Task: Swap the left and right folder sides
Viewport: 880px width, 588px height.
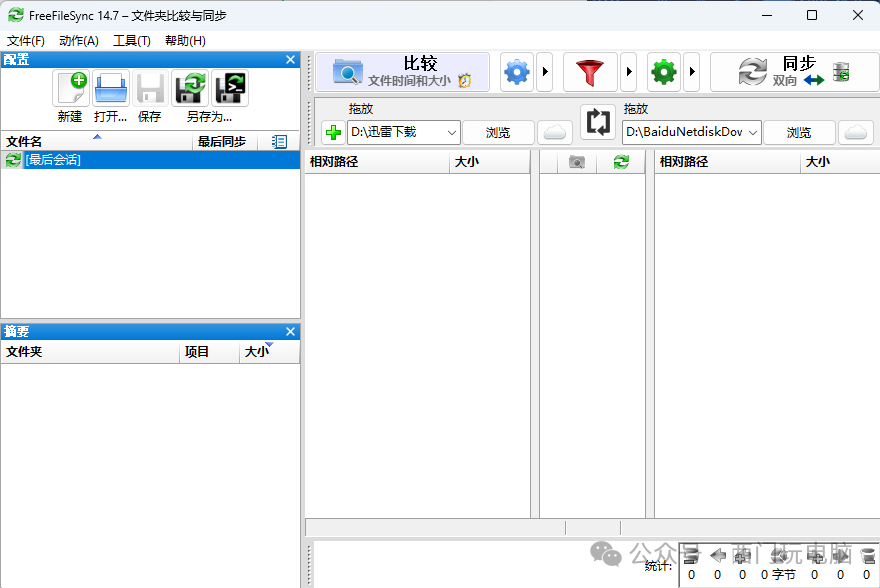Action: click(x=598, y=122)
